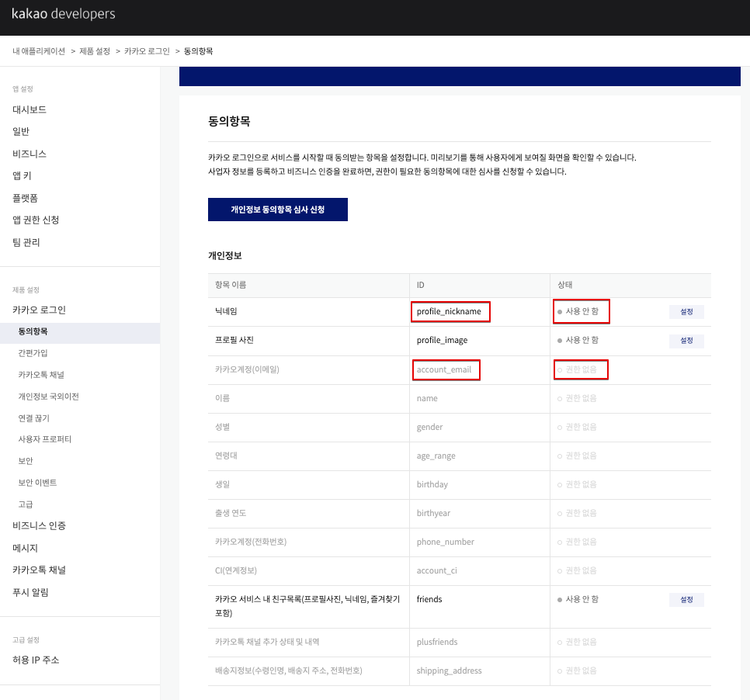This screenshot has width=750, height=700.
Task: Open 카카오 로그인 breadcrumb link
Action: [147, 51]
